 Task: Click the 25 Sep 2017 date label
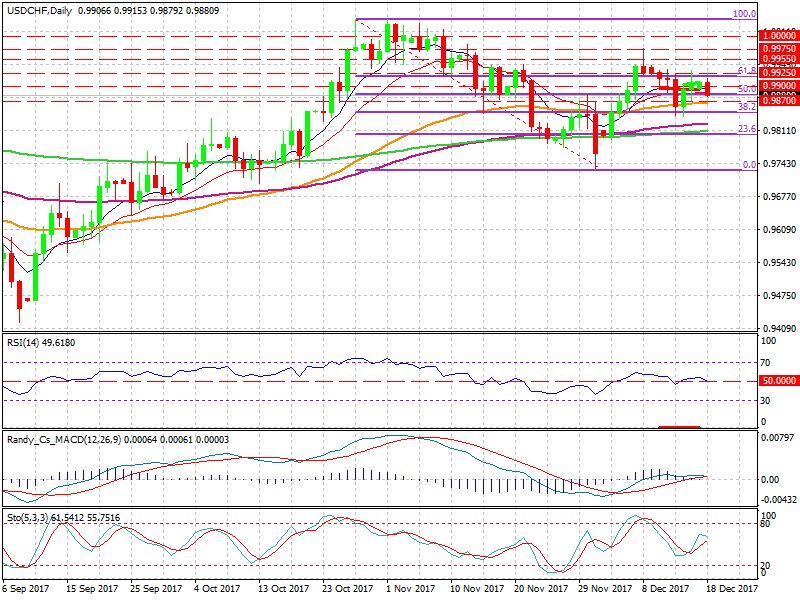[156, 589]
